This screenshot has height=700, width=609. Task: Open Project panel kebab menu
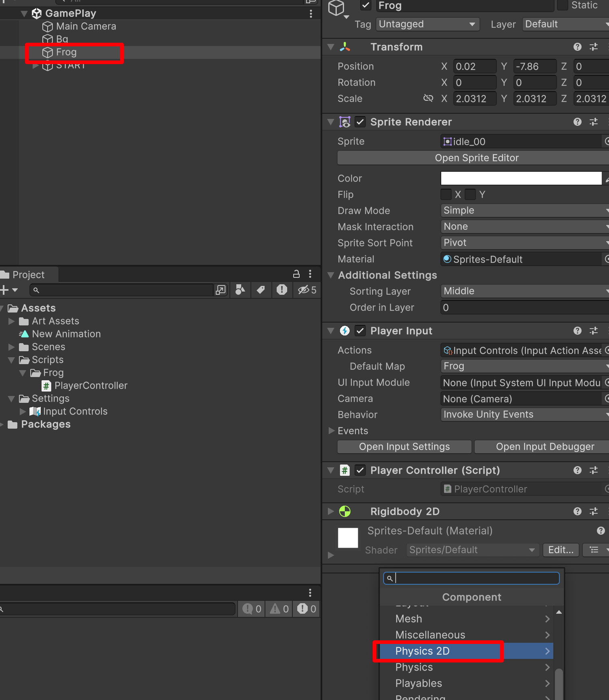(x=310, y=274)
